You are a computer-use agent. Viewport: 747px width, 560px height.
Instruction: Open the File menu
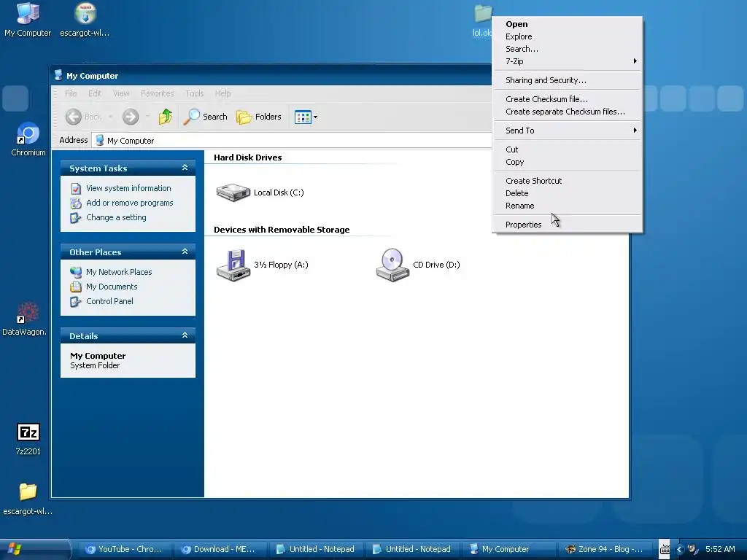(71, 93)
